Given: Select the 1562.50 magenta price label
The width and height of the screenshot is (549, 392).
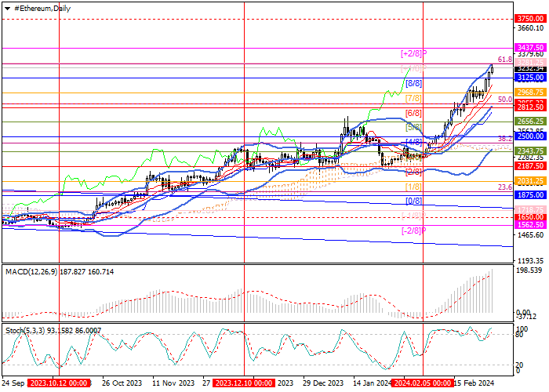Looking at the screenshot, I should click(529, 225).
